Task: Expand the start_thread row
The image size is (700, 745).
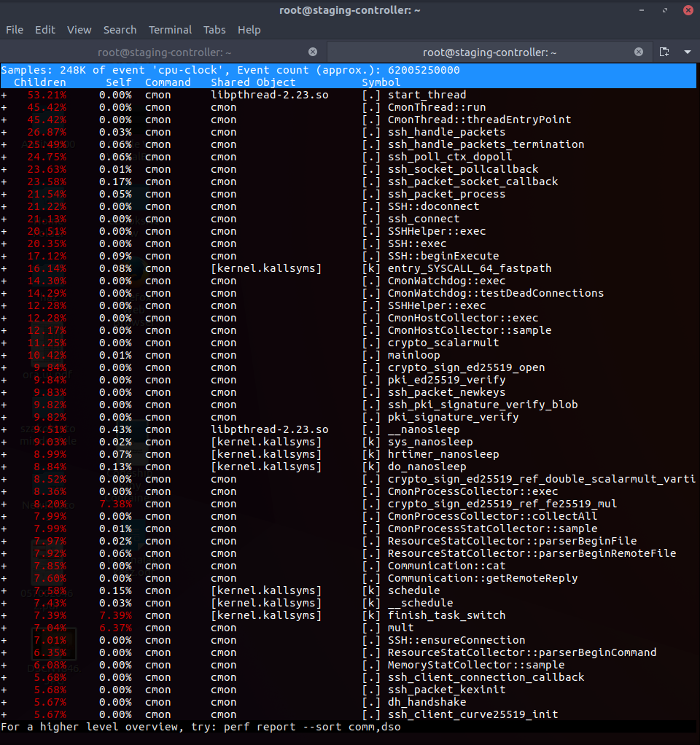Action: [4, 95]
